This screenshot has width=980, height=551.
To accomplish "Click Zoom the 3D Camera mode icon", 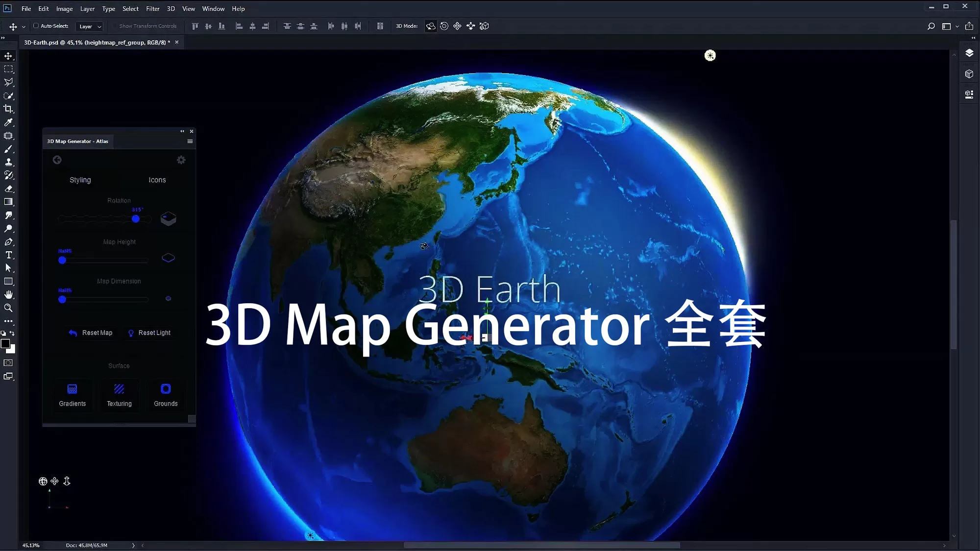I will tap(484, 26).
